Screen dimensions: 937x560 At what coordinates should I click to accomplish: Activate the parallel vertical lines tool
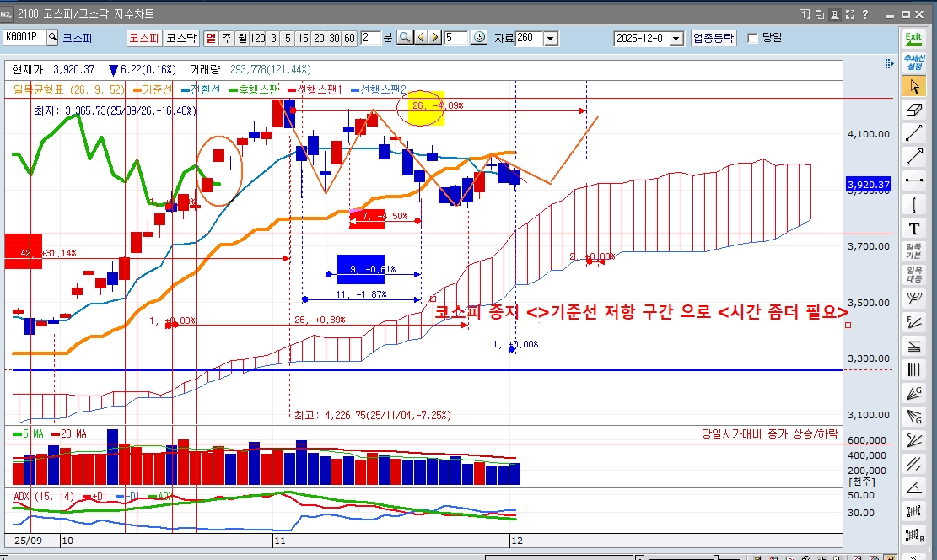click(913, 369)
